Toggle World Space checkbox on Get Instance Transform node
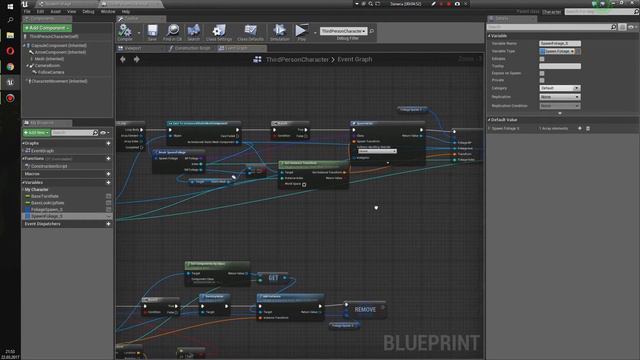The image size is (640, 360). click(304, 184)
